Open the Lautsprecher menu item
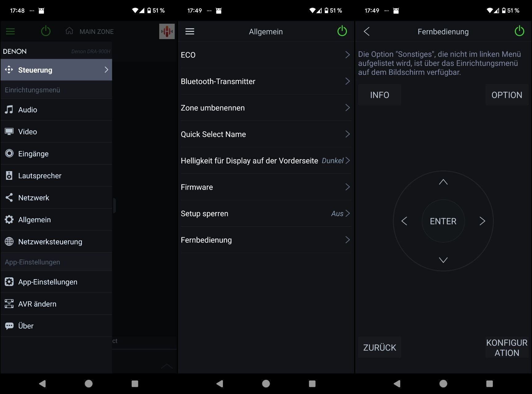Image resolution: width=532 pixels, height=394 pixels. [56, 176]
